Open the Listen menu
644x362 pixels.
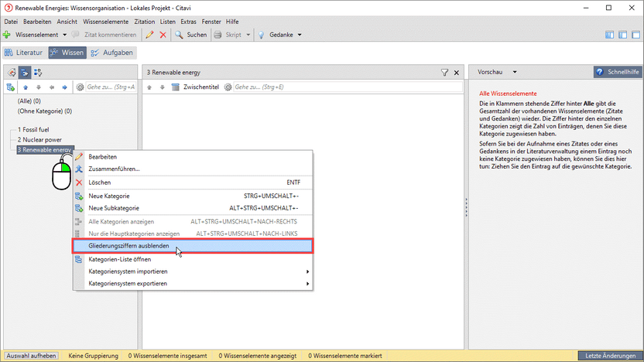coord(167,22)
